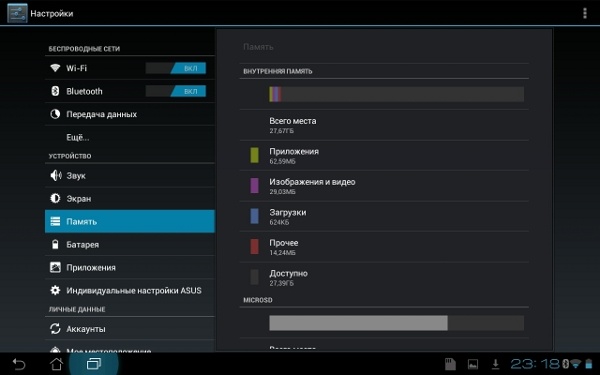Open Приложения in the left settings list
This screenshot has width=600, height=375.
(130, 267)
